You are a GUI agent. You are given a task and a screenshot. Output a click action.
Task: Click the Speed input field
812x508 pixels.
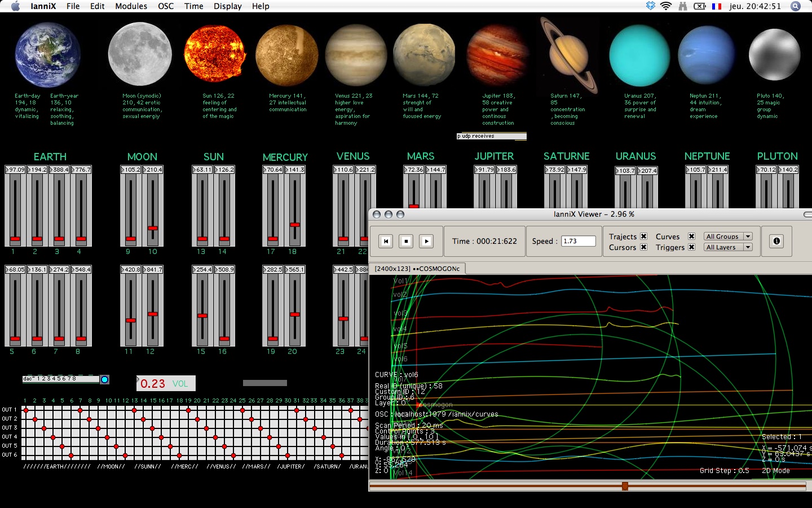click(x=579, y=241)
